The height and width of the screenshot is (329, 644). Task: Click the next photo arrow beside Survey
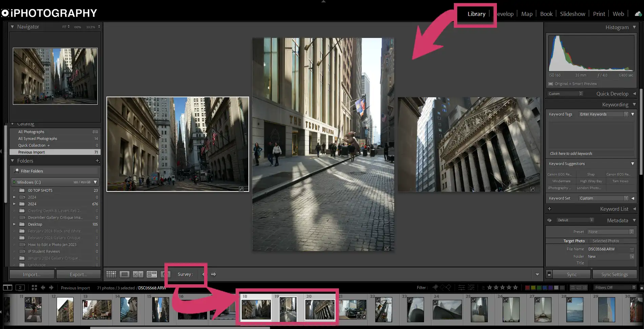point(214,274)
